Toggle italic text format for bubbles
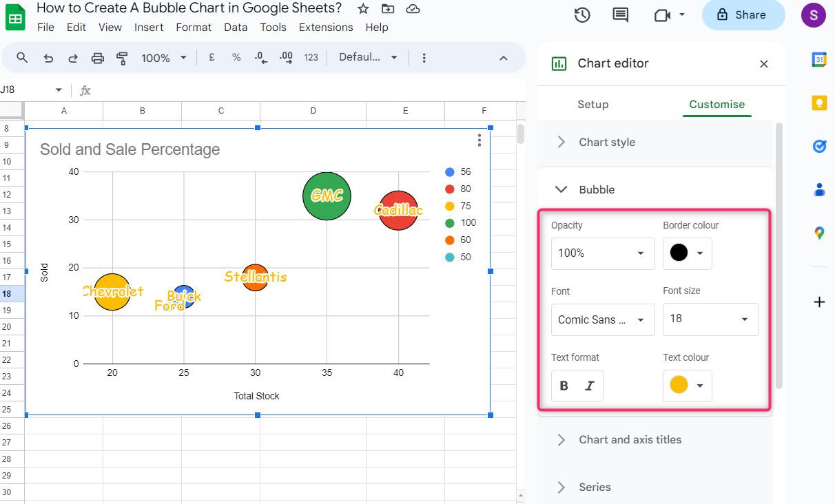Screen dimensions: 835x504 tap(589, 386)
